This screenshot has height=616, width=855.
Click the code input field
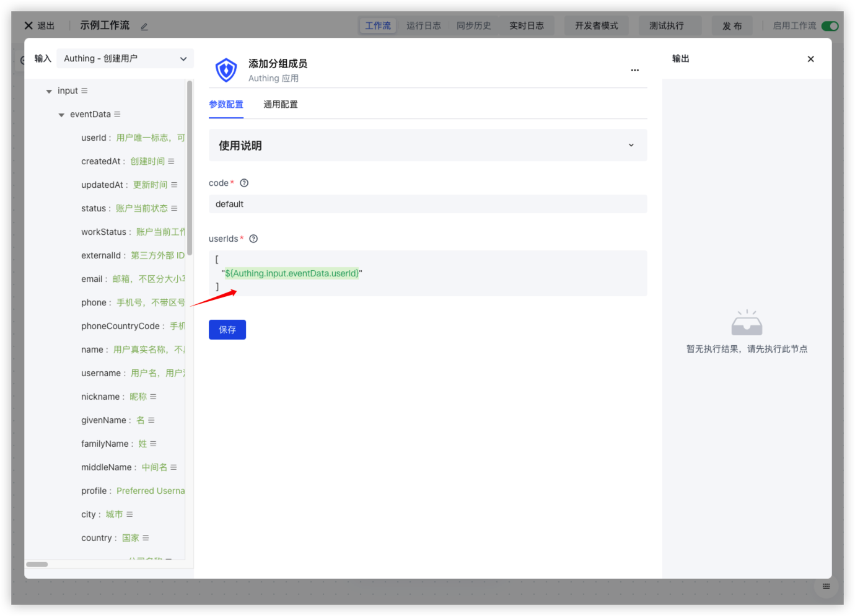[427, 204]
